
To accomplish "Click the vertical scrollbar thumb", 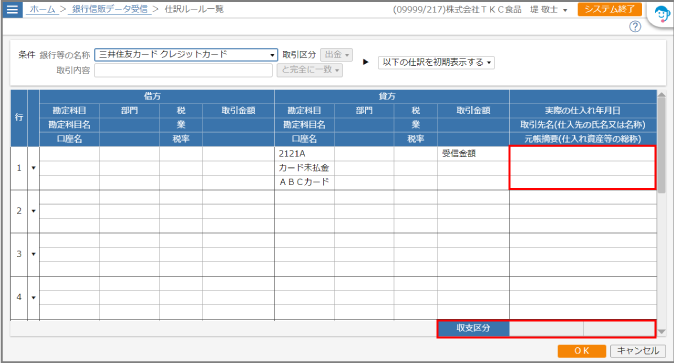I will click(x=662, y=146).
